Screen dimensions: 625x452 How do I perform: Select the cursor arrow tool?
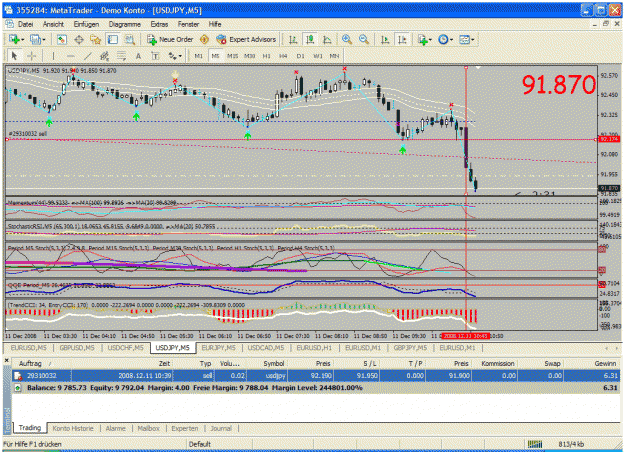coord(14,56)
